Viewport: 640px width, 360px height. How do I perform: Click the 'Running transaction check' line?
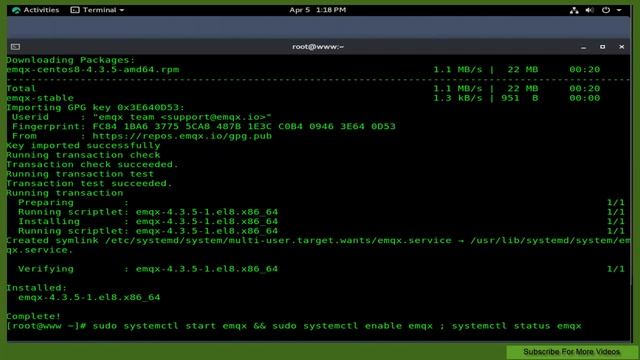(x=83, y=155)
